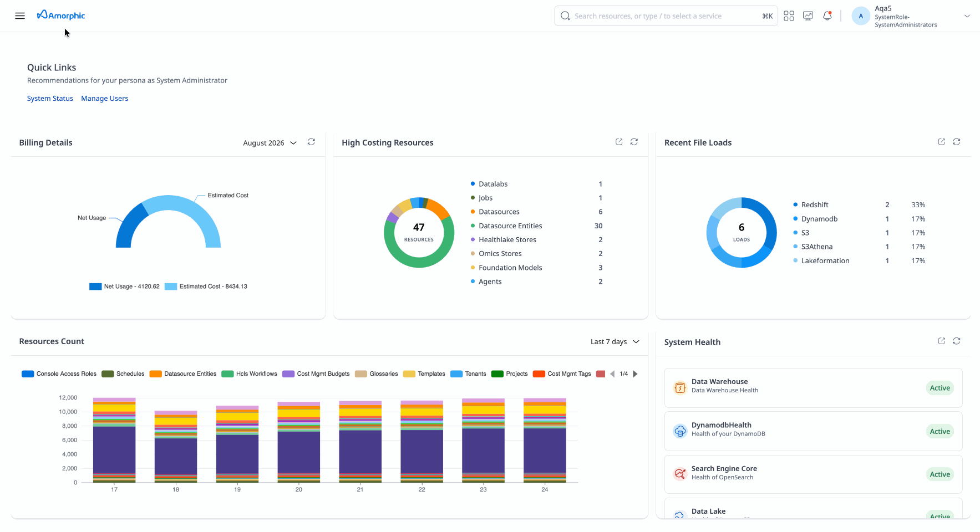
Task: Refresh the Recent File Loads widget
Action: (x=957, y=142)
